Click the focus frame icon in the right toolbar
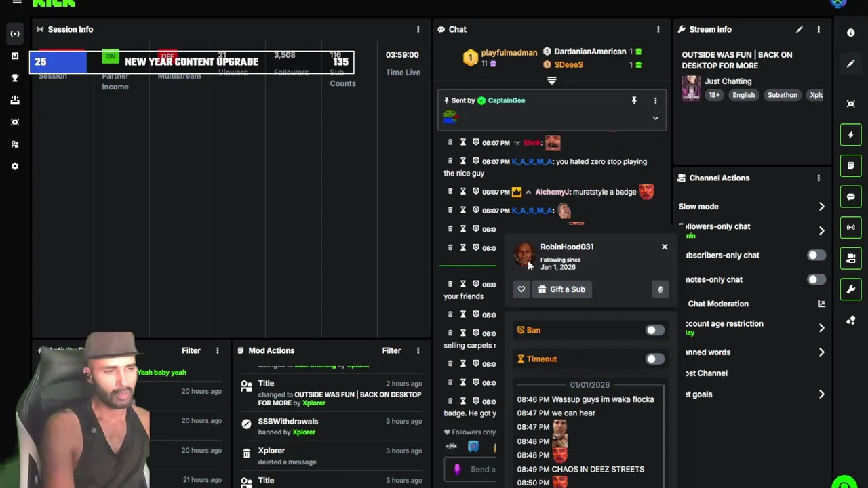The image size is (868, 488). pyautogui.click(x=850, y=104)
